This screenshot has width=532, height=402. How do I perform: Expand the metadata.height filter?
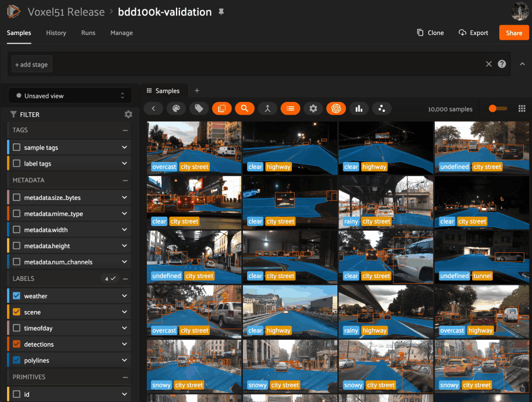[x=125, y=246]
